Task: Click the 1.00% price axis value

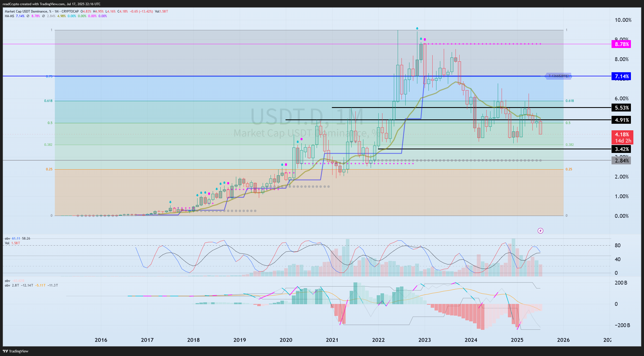Action: 622,197
